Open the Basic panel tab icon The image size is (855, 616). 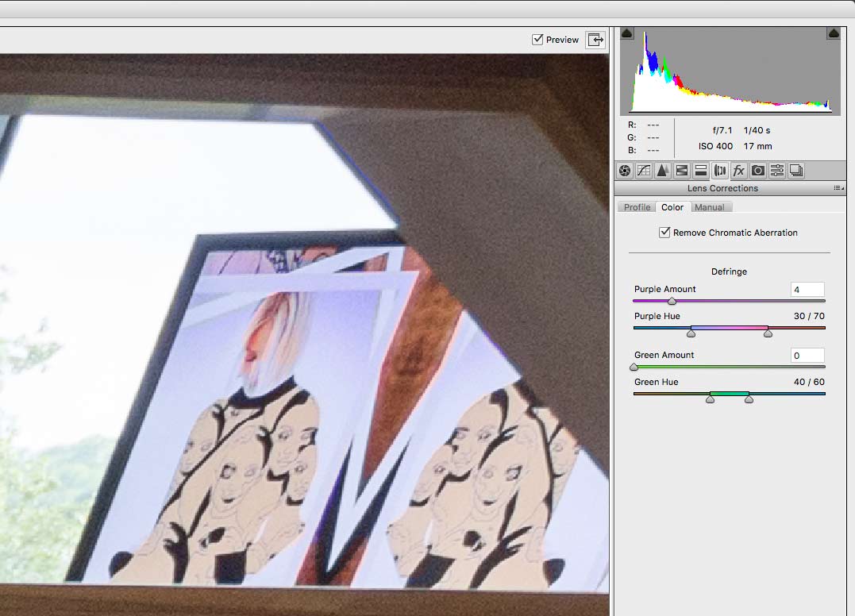(x=625, y=171)
